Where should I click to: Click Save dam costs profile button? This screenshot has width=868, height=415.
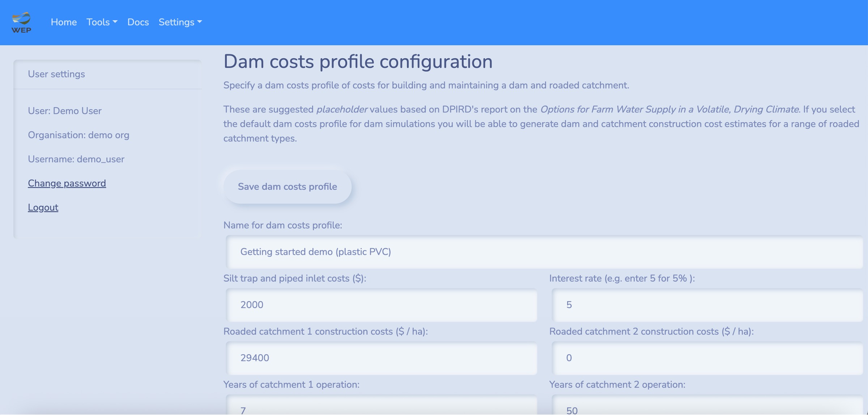[288, 187]
